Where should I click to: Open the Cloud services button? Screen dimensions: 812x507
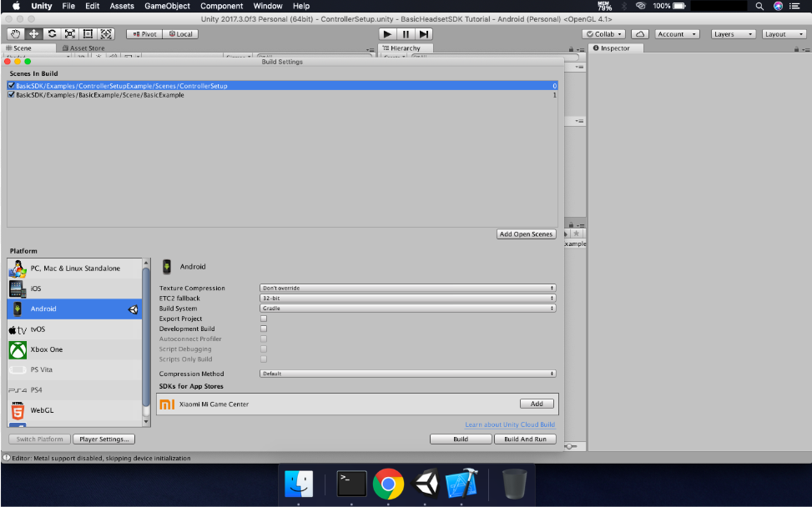tap(640, 34)
